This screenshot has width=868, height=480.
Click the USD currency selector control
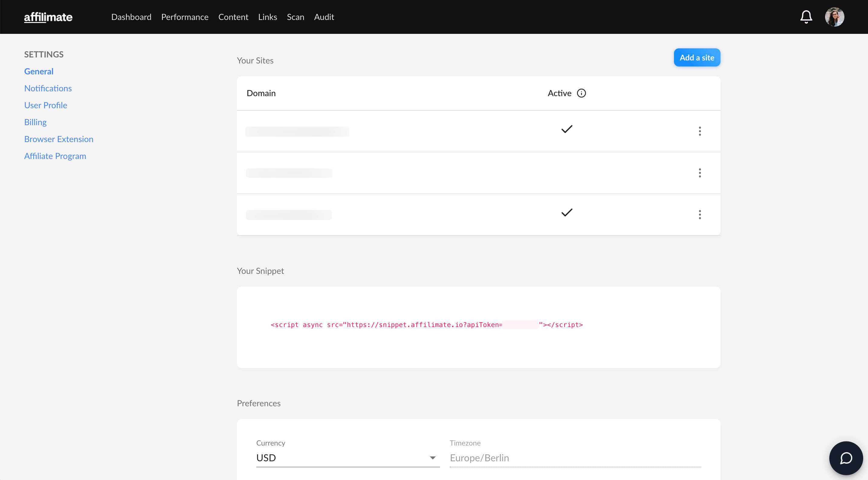348,458
